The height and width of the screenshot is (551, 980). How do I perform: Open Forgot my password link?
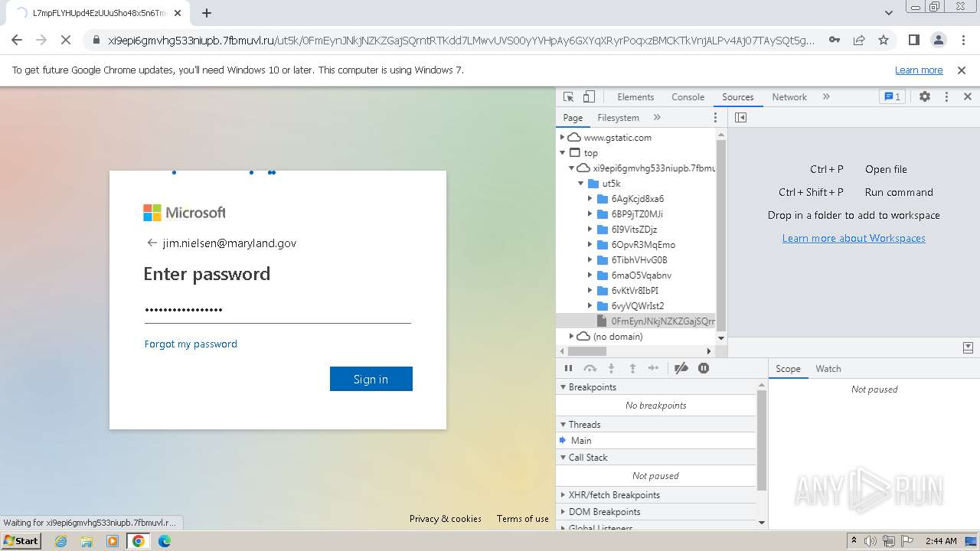click(x=191, y=344)
